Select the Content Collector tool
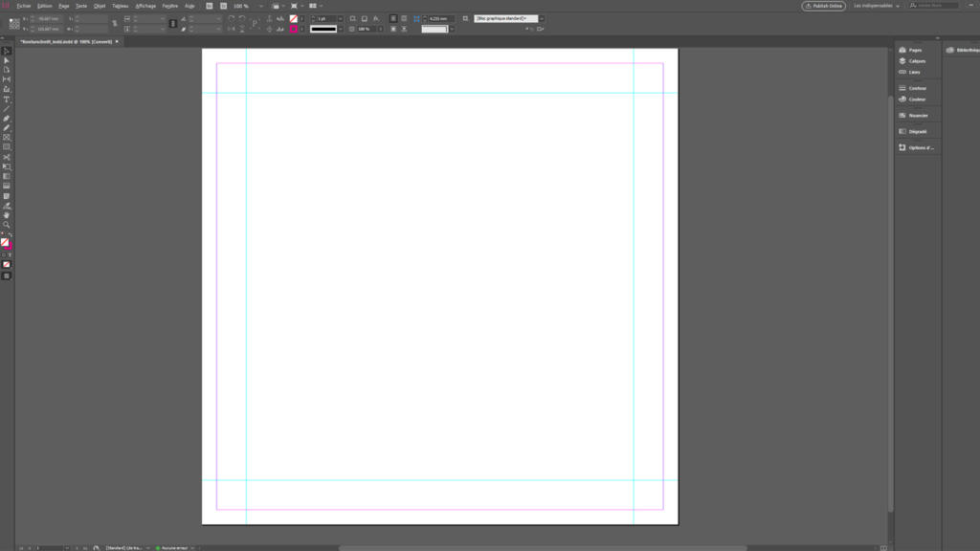This screenshot has width=980, height=551. [x=7, y=89]
